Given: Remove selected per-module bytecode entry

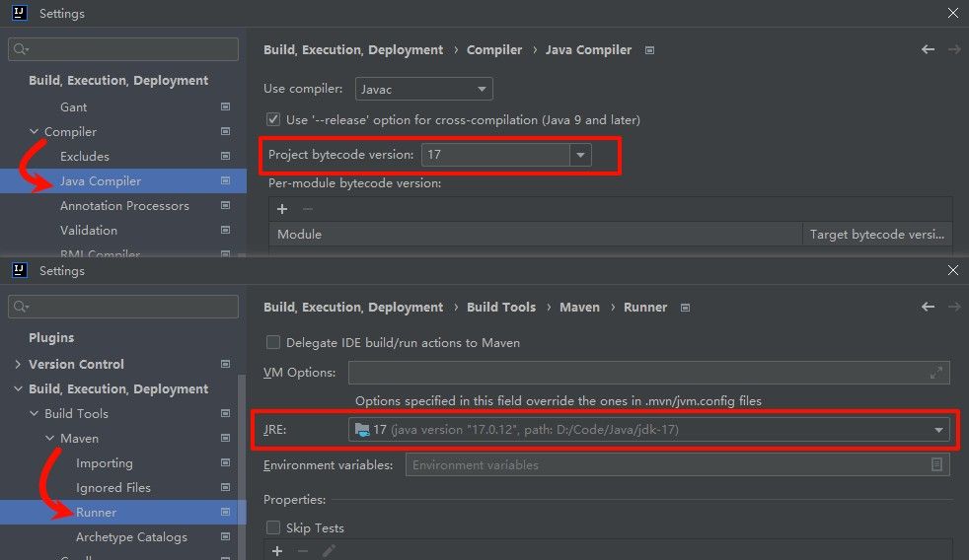Looking at the screenshot, I should tap(308, 209).
